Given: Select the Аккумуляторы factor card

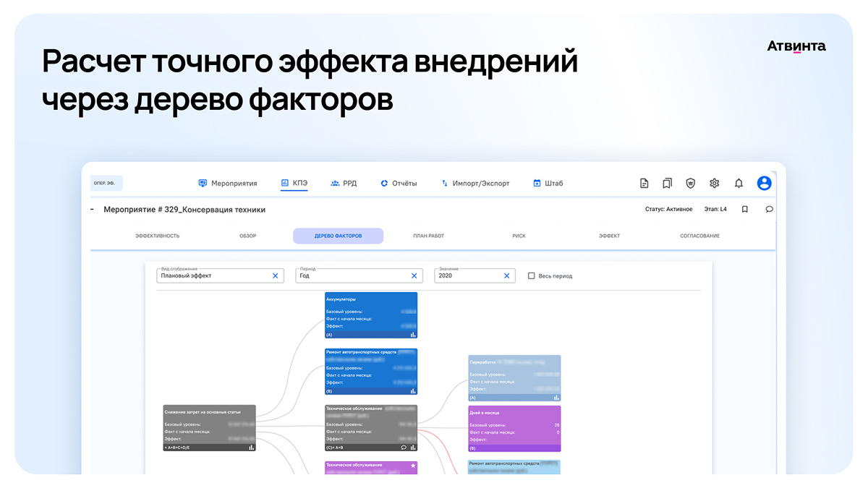Looking at the screenshot, I should [x=371, y=315].
